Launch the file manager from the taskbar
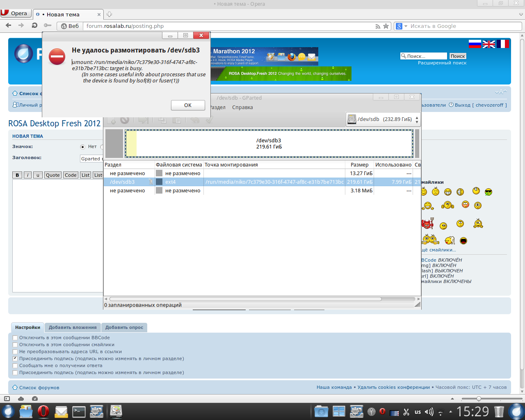The height and width of the screenshot is (420, 525). click(x=26, y=411)
